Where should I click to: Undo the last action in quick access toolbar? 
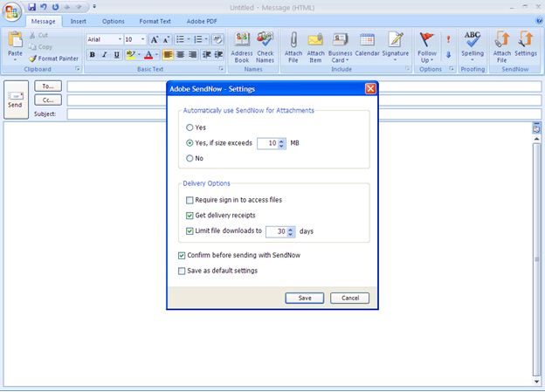[44, 7]
